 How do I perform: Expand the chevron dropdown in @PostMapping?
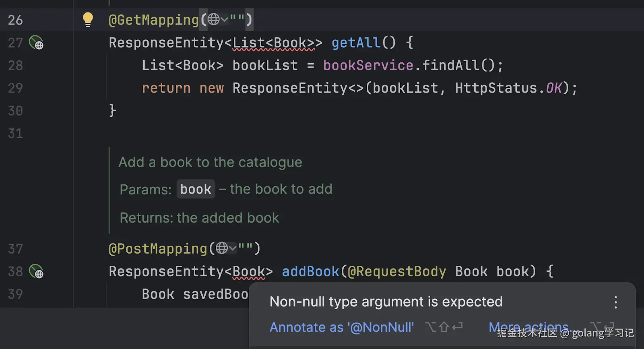click(233, 248)
